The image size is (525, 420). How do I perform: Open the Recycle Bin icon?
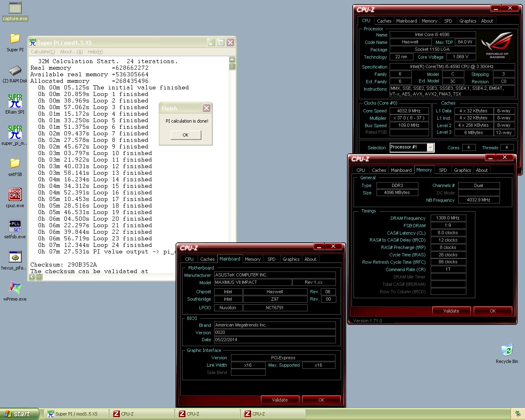pyautogui.click(x=507, y=354)
